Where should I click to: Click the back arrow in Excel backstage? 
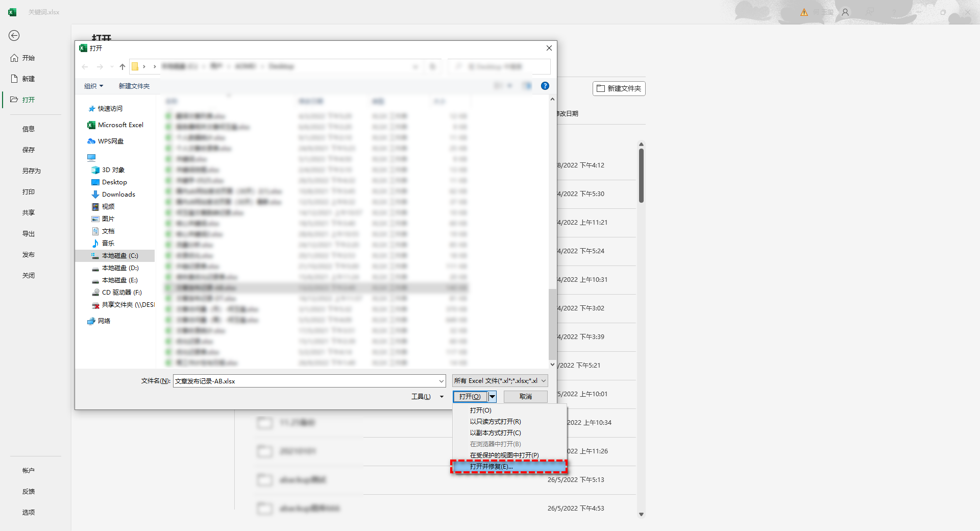click(x=14, y=35)
